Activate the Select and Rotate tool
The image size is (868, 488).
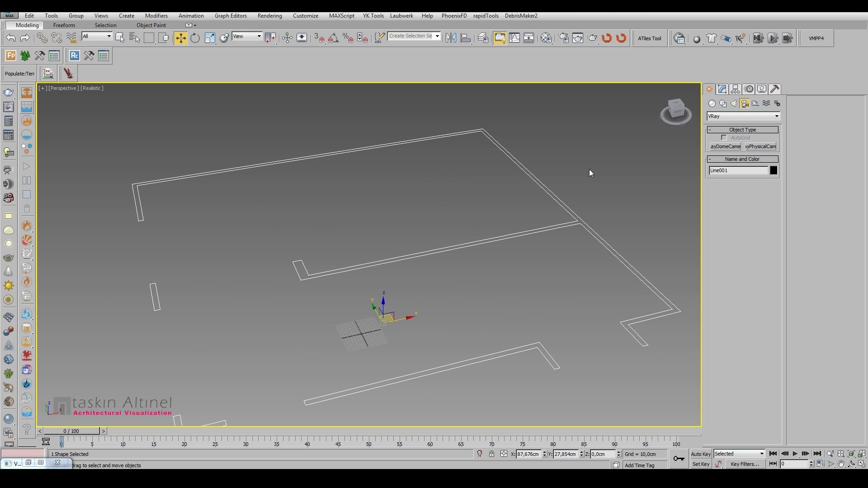pyautogui.click(x=195, y=38)
